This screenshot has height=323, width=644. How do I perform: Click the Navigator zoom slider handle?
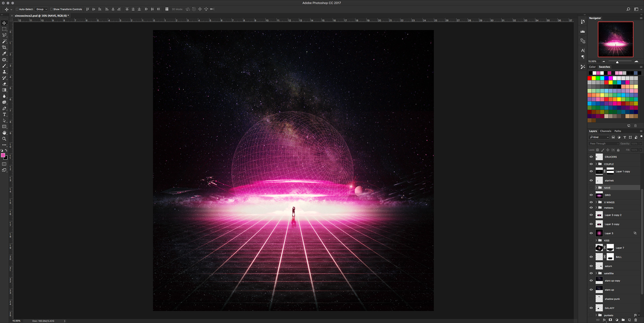(x=617, y=62)
